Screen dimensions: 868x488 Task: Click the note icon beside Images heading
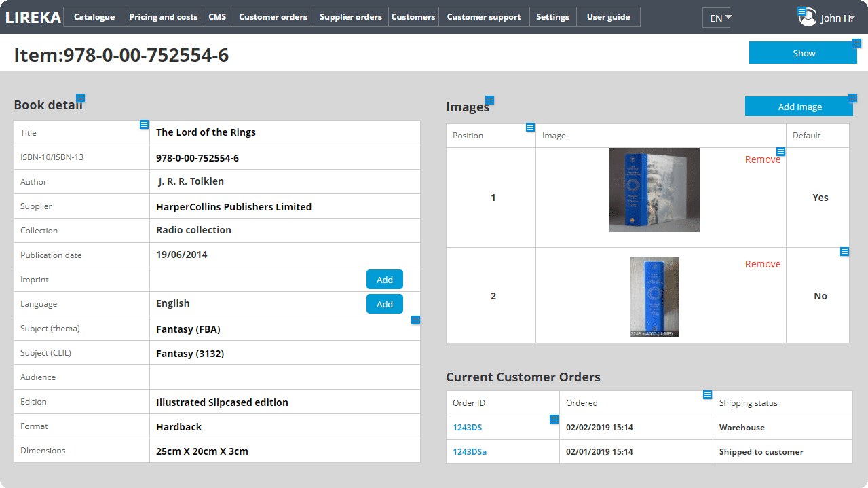489,100
